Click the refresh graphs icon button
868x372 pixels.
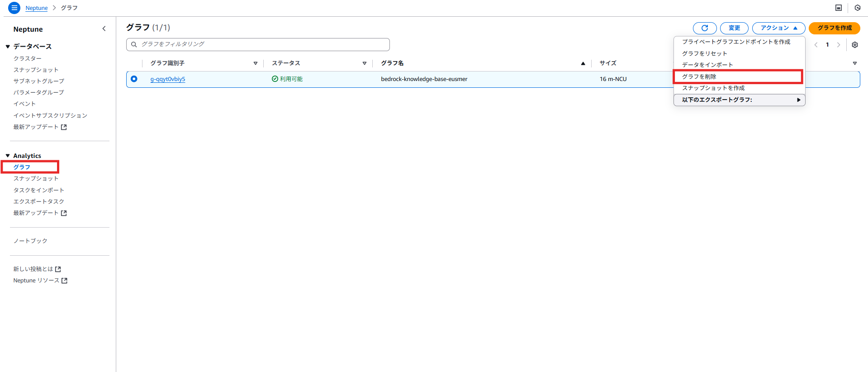[x=704, y=28]
